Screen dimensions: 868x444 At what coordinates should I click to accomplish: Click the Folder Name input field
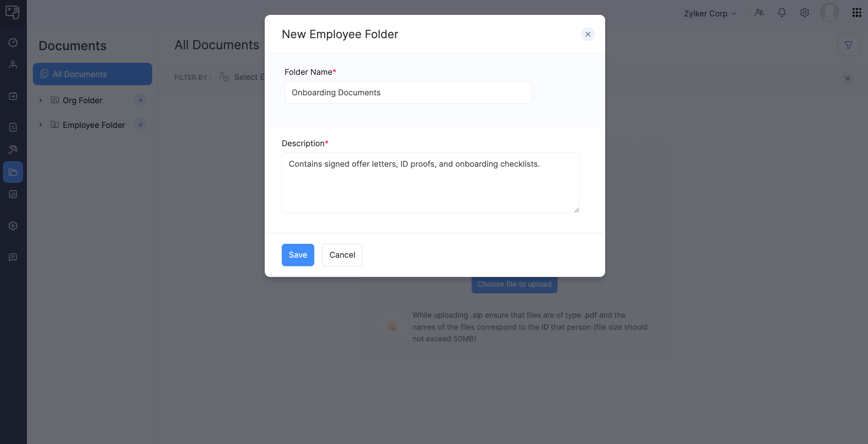[x=408, y=93]
